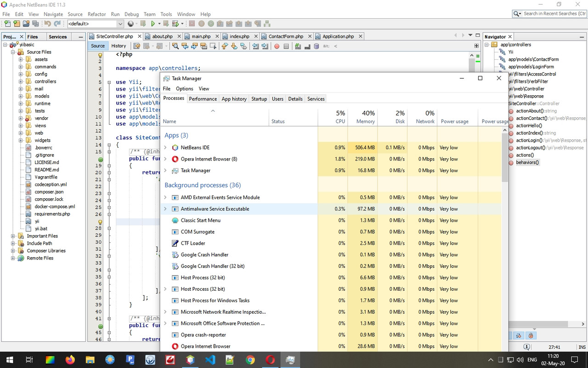
Task: Click the Toggle Rectangular Selection icon
Action: (x=213, y=46)
